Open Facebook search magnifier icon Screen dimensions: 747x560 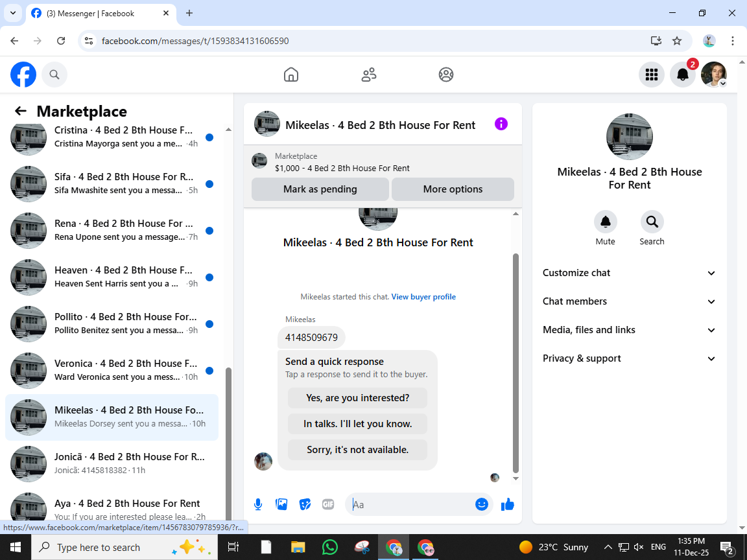pyautogui.click(x=54, y=75)
